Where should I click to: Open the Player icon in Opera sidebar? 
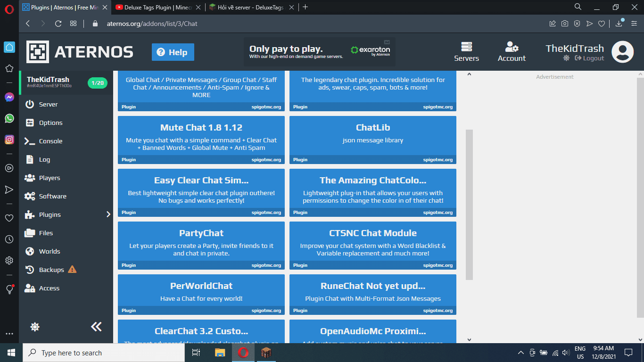click(9, 168)
